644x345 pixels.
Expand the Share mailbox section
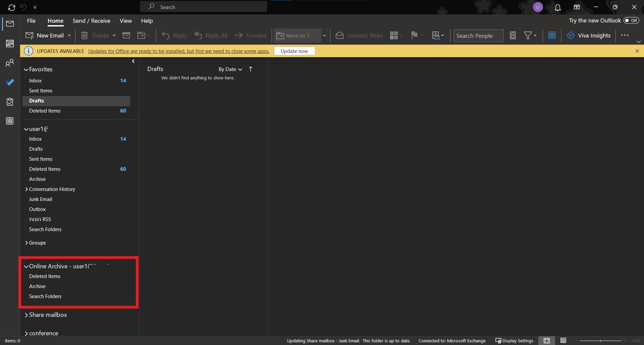coord(26,315)
